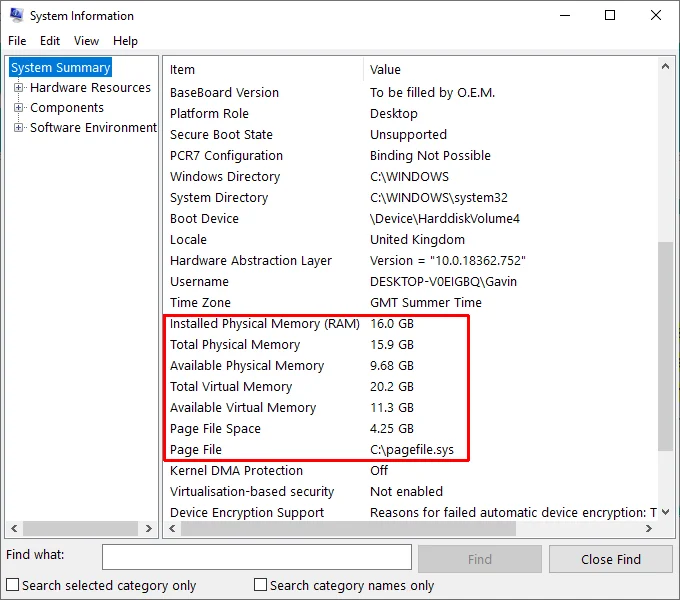Select the Username row
This screenshot has height=600, width=680.
410,282
